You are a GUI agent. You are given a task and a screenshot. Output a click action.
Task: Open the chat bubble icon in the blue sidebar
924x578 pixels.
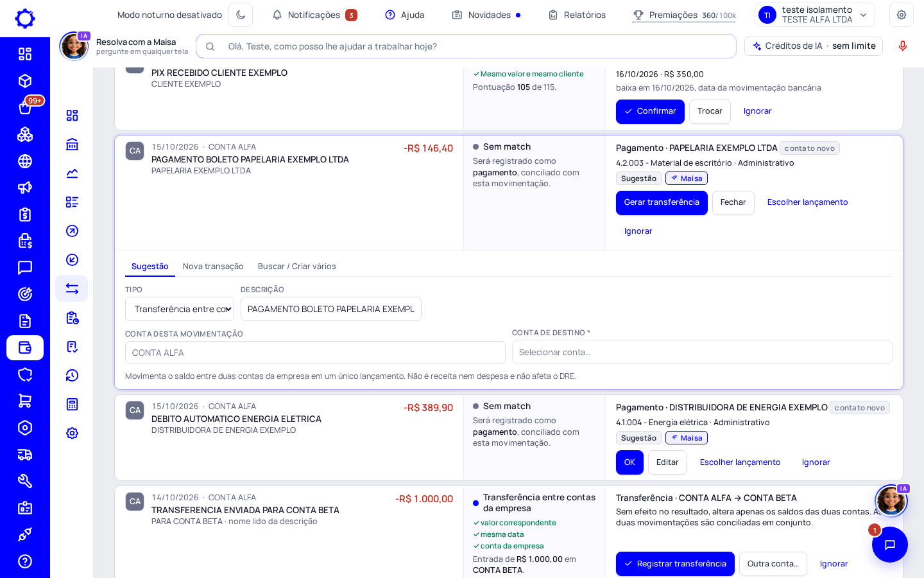click(x=25, y=268)
